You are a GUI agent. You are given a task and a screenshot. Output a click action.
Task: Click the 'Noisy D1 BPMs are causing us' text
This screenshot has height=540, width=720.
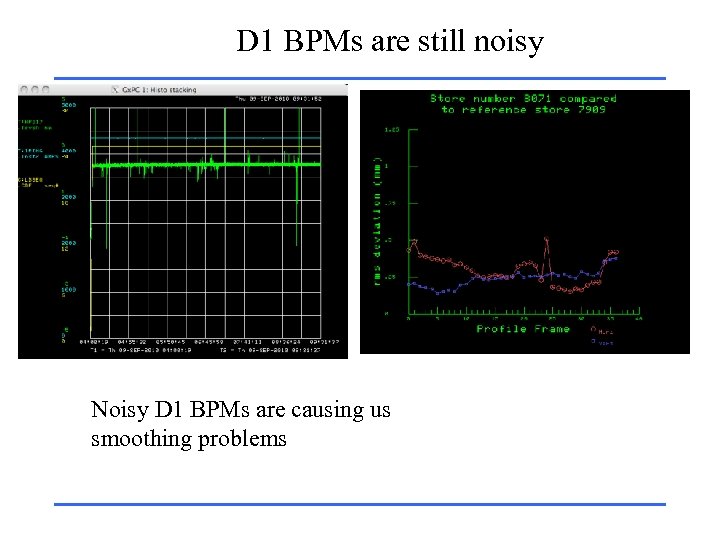coord(241,410)
